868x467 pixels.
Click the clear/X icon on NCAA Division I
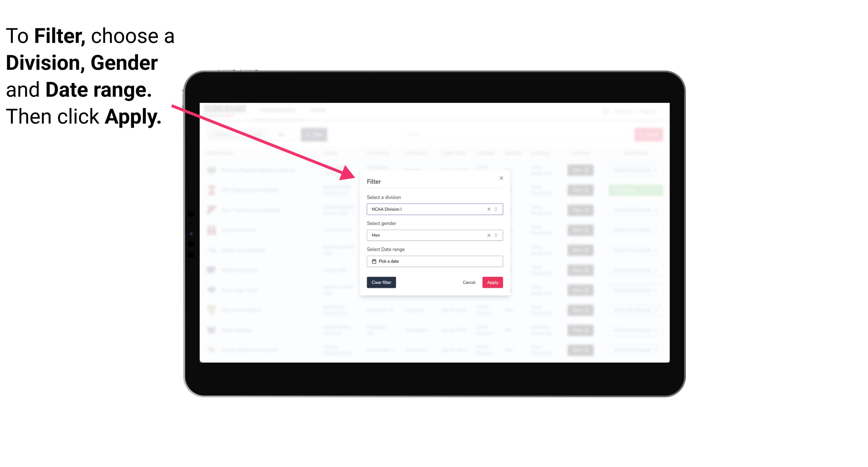pos(488,209)
